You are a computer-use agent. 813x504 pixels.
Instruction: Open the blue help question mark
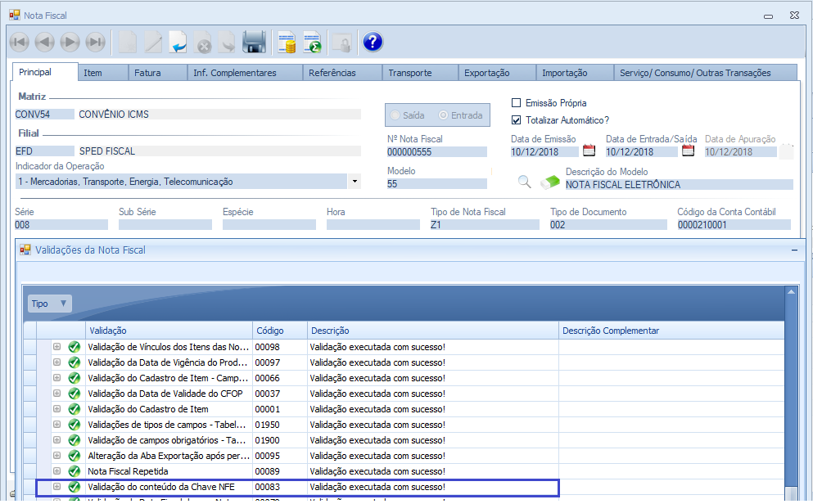373,42
